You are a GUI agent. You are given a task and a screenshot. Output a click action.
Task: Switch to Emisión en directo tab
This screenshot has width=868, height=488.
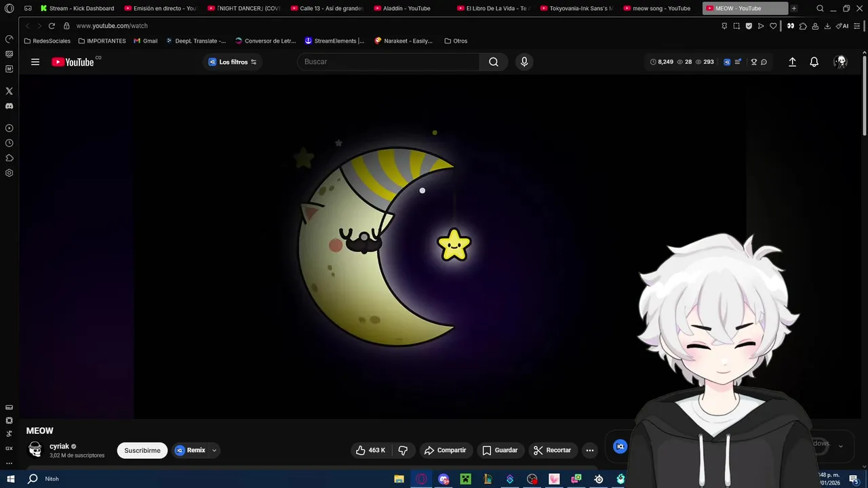pyautogui.click(x=161, y=8)
